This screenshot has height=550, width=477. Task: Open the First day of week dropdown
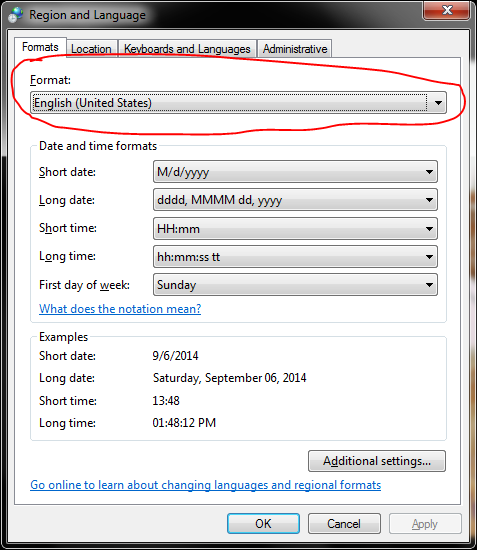295,285
